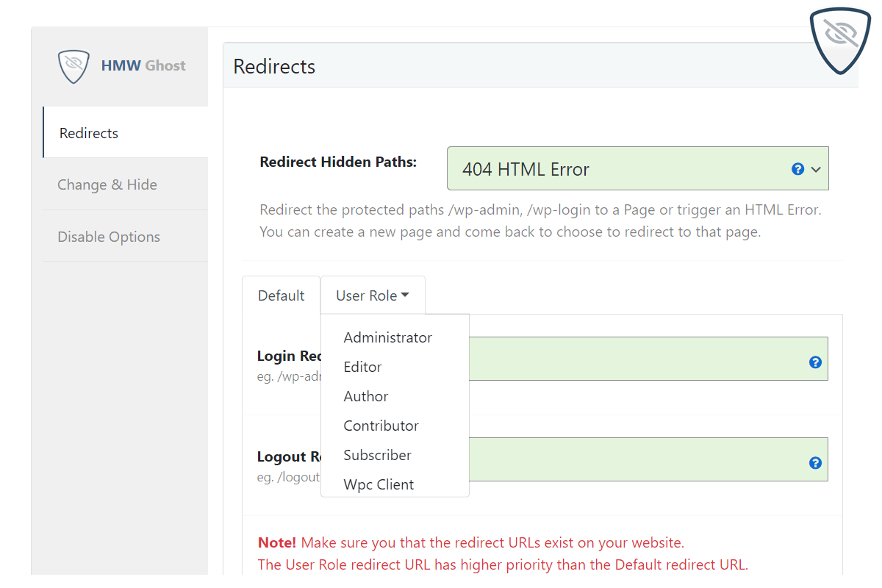The image size is (882, 588).
Task: Collapse the User Role dropdown tab
Action: tap(372, 295)
